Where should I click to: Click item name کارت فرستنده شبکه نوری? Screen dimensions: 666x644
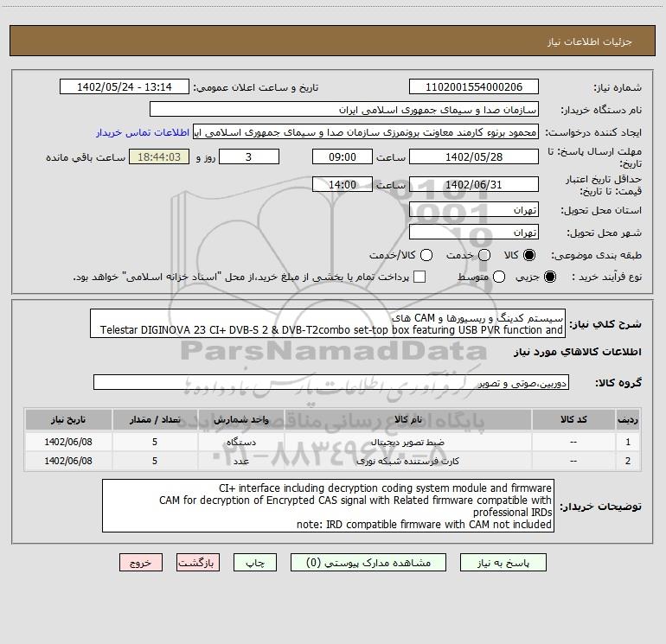click(407, 461)
